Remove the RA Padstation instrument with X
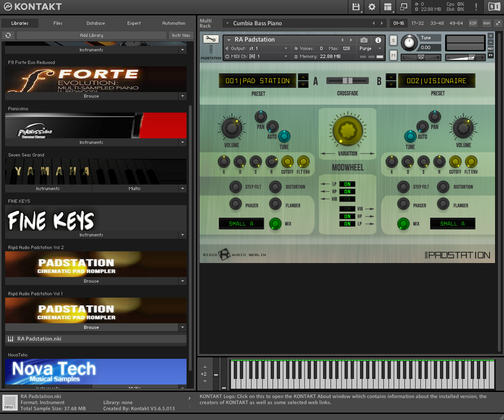The height and width of the screenshot is (420, 504). (x=490, y=36)
